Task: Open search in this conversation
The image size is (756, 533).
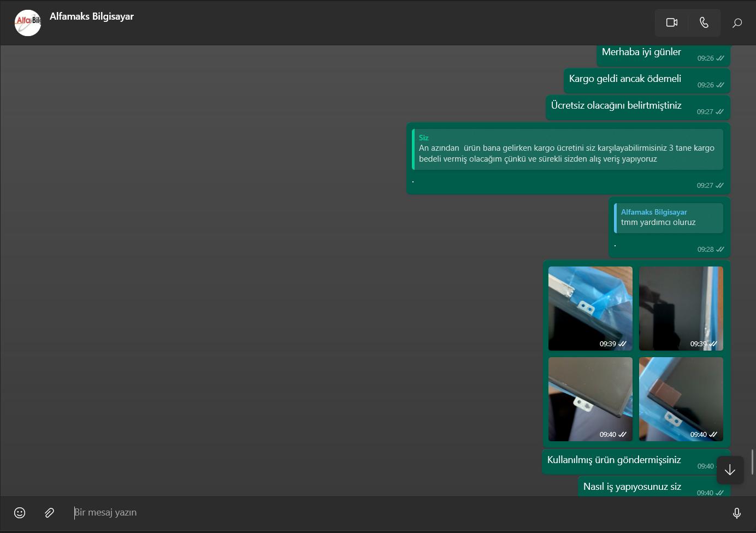Action: click(x=737, y=23)
